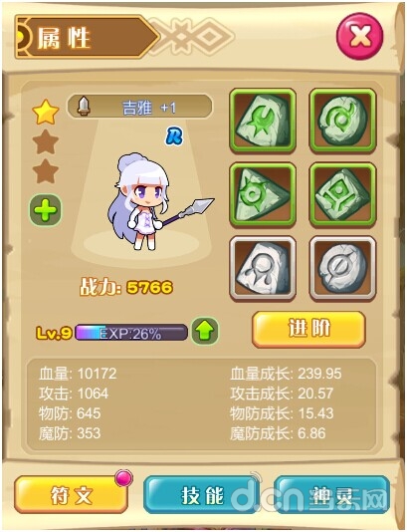This screenshot has height=532, width=407.
Task: Click the green level-up arrow icon
Action: 205,331
